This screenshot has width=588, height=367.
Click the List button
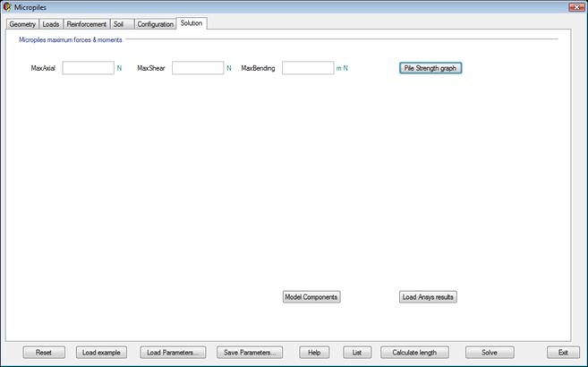357,353
